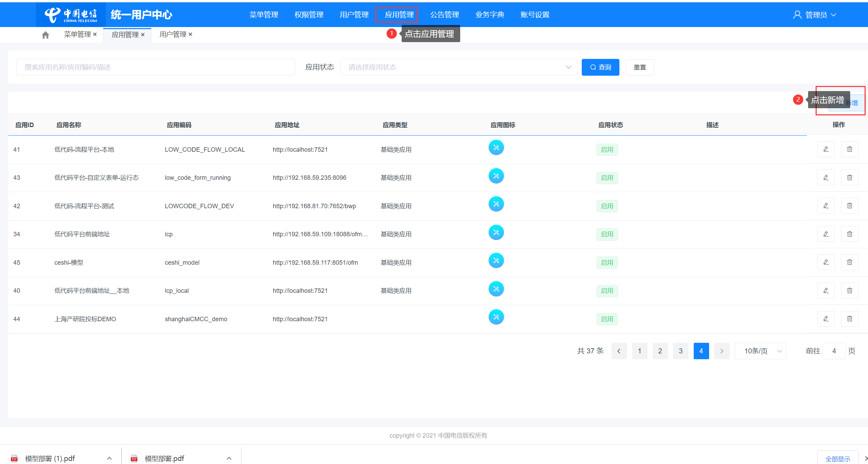Edit the lcp app row with ID 34
The width and height of the screenshot is (868, 464).
(x=826, y=234)
